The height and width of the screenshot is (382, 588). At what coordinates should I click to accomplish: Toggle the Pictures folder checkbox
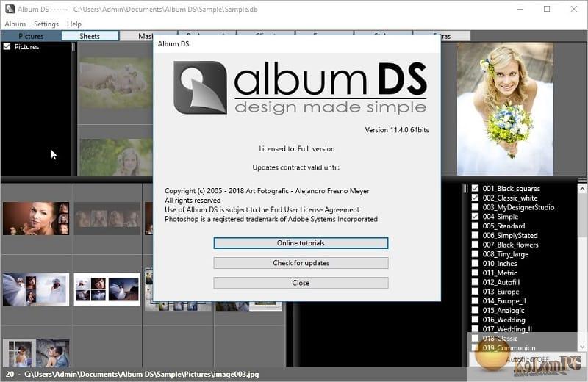pos(7,46)
